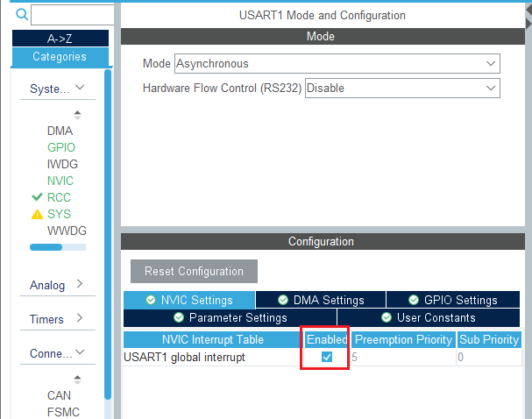This screenshot has width=532, height=419.
Task: Select WWDG in the category list
Action: (x=67, y=231)
